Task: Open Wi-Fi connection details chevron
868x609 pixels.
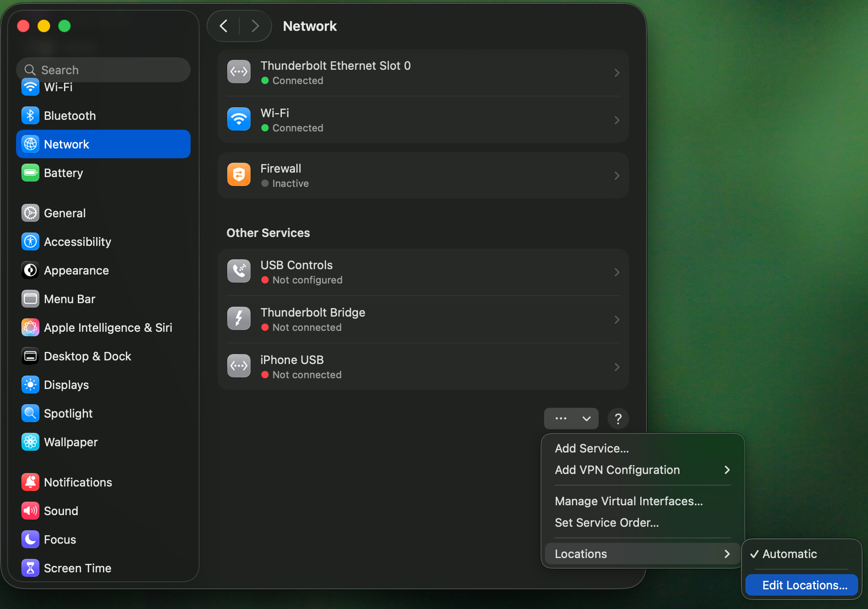Action: click(617, 120)
